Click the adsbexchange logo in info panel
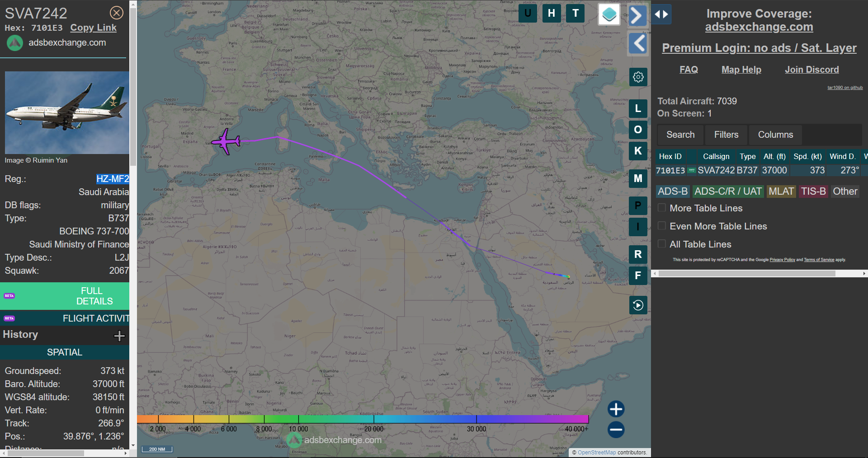This screenshot has height=458, width=868. (x=15, y=43)
